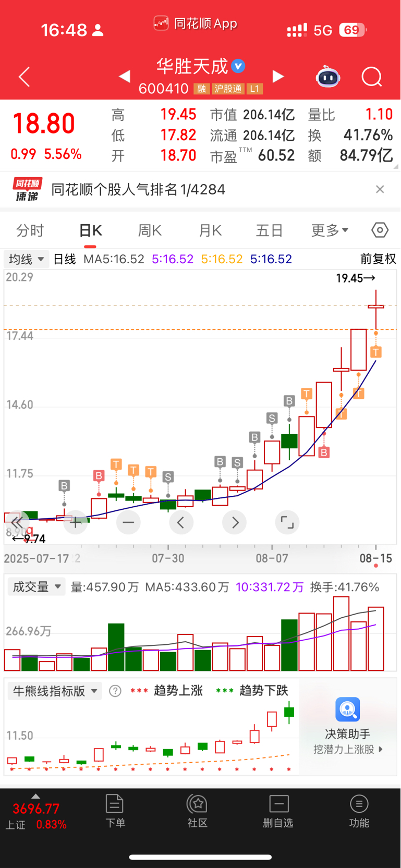This screenshot has height=868, width=401.
Task: Tap the question mark help icon
Action: pos(115,691)
